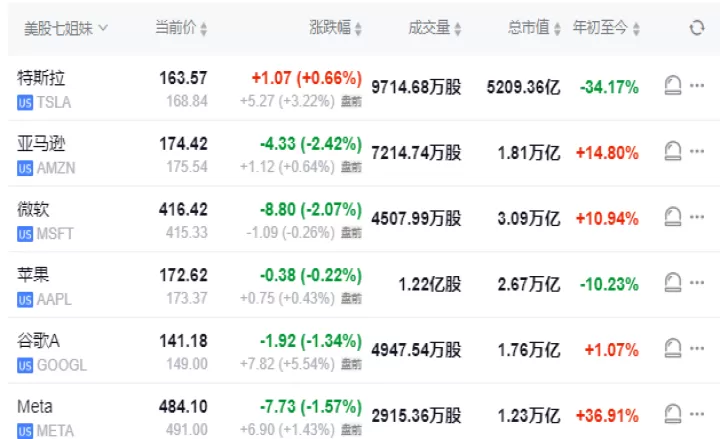
Task: Select Apple change -0.38 (-0.22%)
Action: pos(311,275)
